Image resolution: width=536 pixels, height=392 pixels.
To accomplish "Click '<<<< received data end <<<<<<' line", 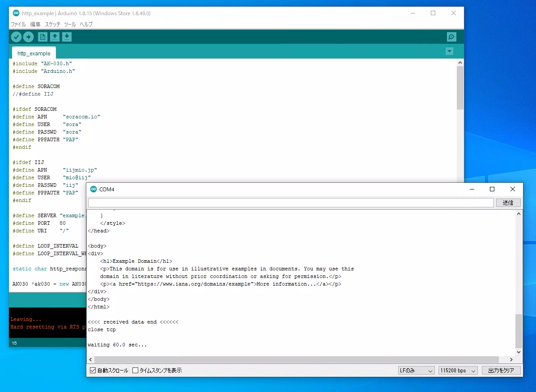I will point(133,322).
